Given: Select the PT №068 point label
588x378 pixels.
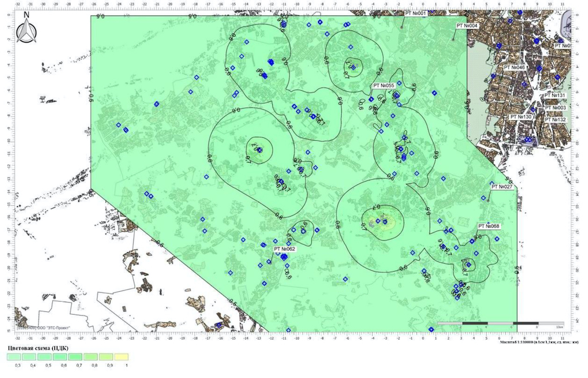Looking at the screenshot, I should (489, 226).
